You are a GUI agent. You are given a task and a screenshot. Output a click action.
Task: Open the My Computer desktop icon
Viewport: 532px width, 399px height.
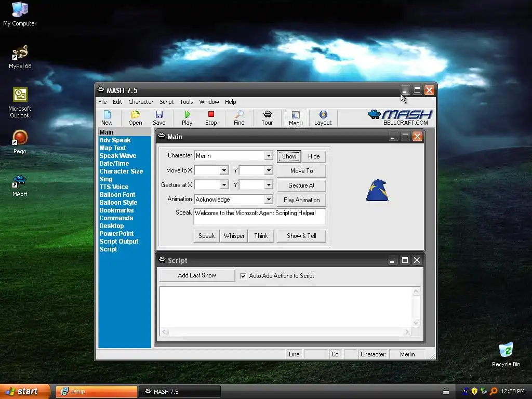tap(20, 14)
